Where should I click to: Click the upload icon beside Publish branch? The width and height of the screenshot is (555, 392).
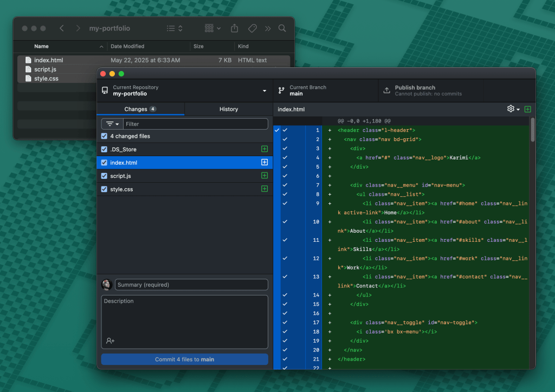(386, 90)
